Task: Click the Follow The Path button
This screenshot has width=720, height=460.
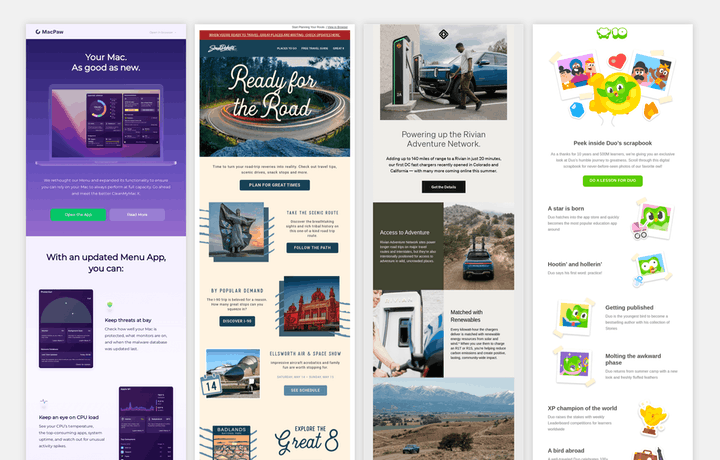Action: (312, 248)
